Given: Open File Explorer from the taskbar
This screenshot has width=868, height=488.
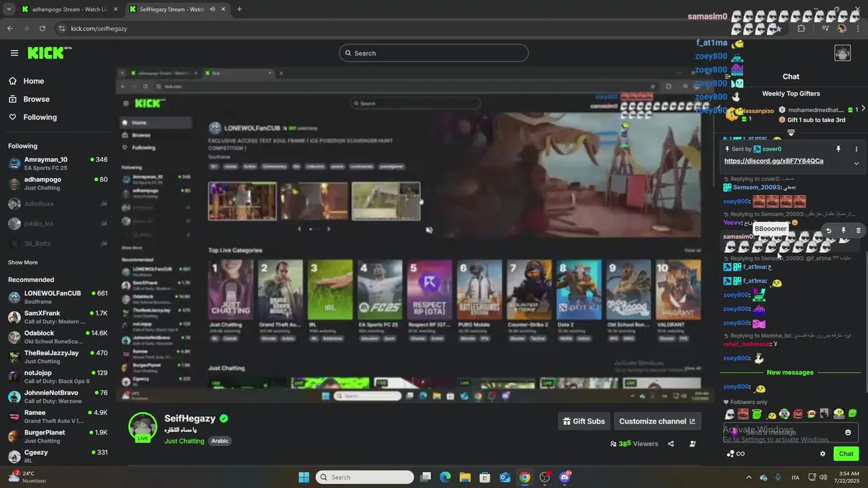Looking at the screenshot, I should coord(465,477).
